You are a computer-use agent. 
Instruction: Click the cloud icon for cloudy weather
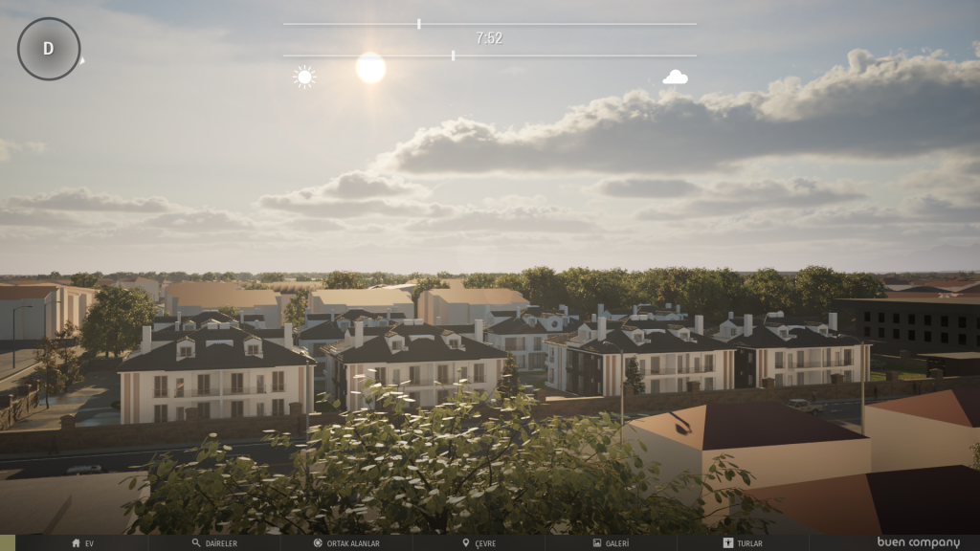[x=676, y=77]
